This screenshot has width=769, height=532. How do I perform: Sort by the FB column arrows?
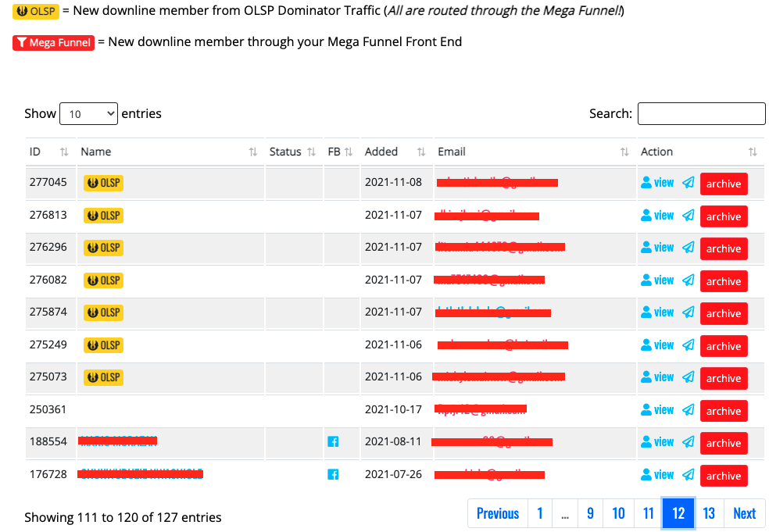pyautogui.click(x=349, y=152)
